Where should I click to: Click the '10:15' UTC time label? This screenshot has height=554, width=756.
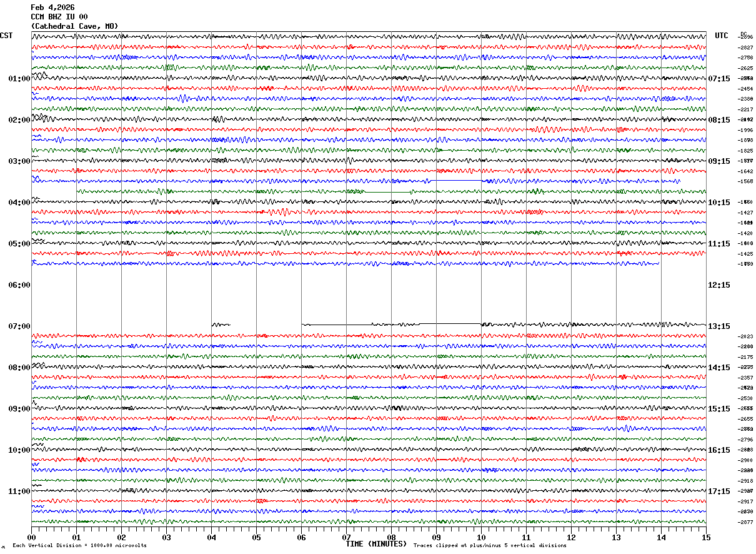pos(719,203)
